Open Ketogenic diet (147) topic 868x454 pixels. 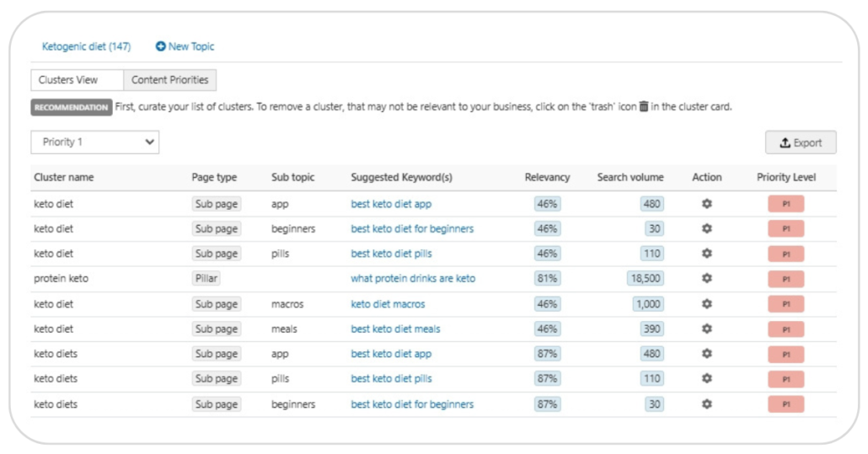tap(86, 46)
